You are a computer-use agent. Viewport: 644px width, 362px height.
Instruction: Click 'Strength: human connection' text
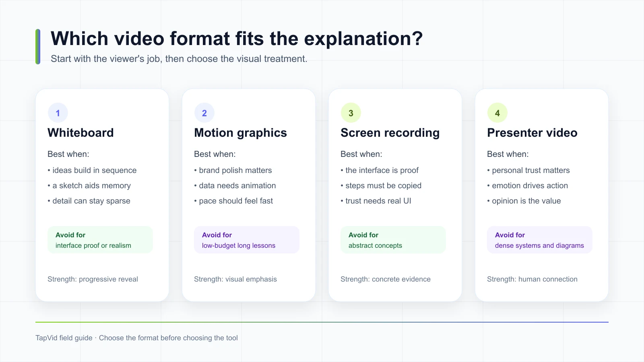(532, 279)
